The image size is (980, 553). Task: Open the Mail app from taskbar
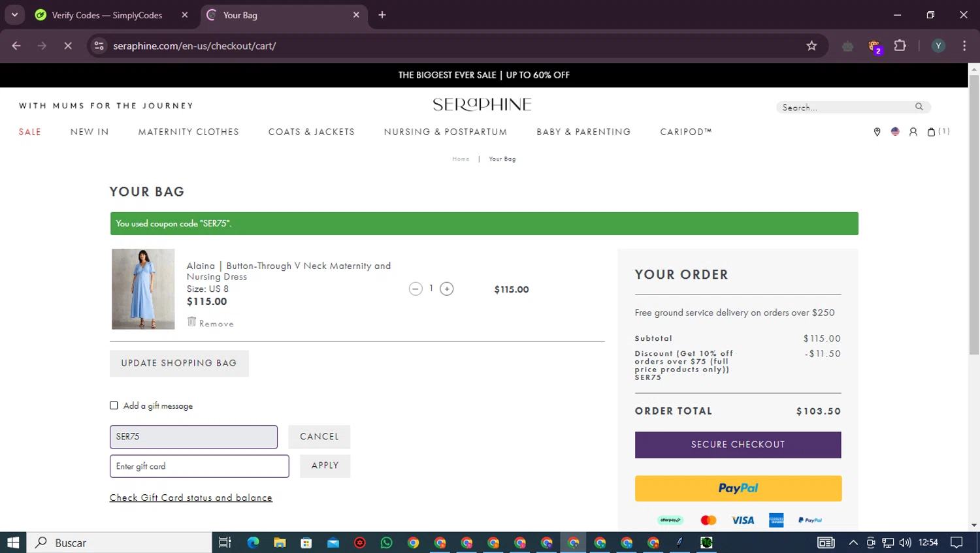pos(333,543)
